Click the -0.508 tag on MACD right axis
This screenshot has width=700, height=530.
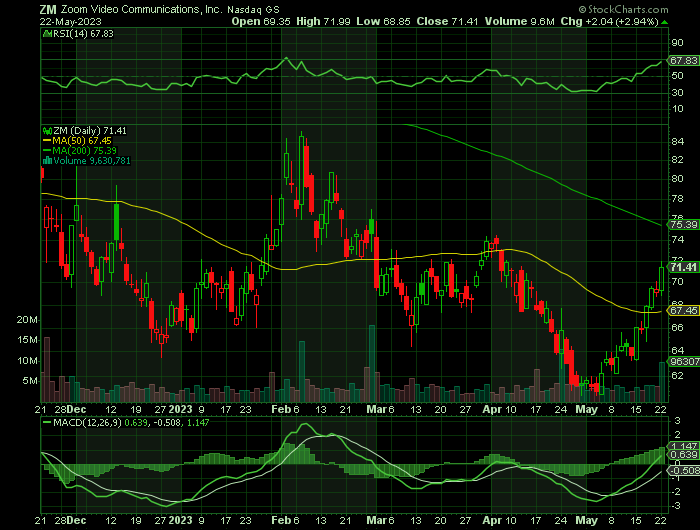tap(683, 471)
